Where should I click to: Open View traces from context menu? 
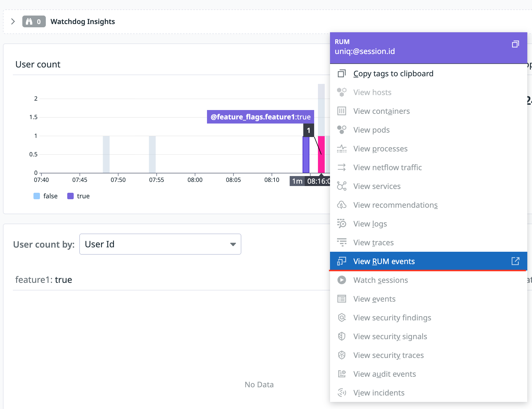373,243
